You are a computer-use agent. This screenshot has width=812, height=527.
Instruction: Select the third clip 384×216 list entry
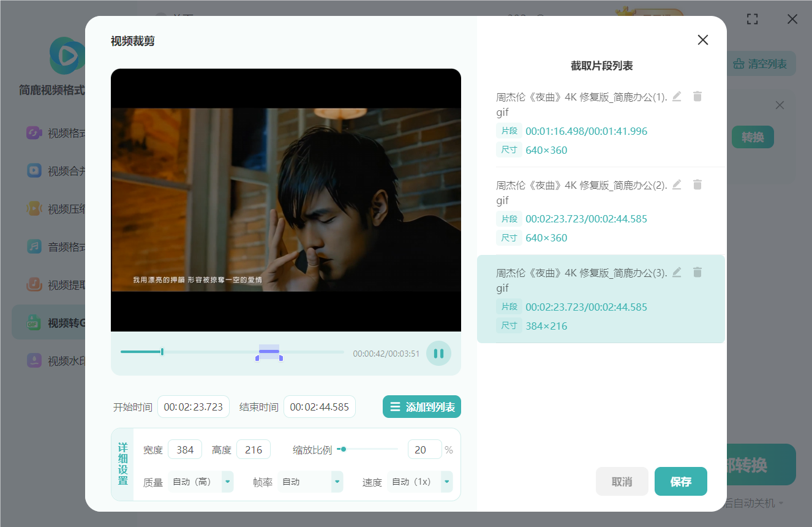600,299
